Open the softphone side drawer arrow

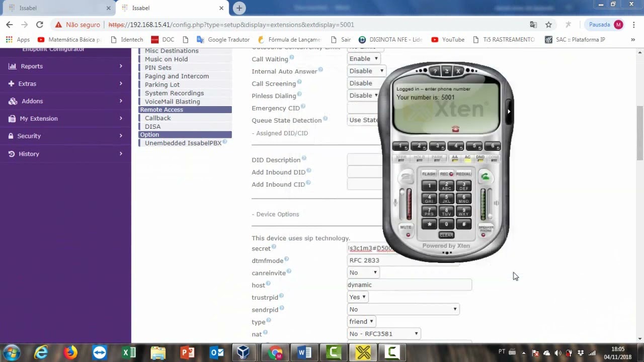coord(509,112)
